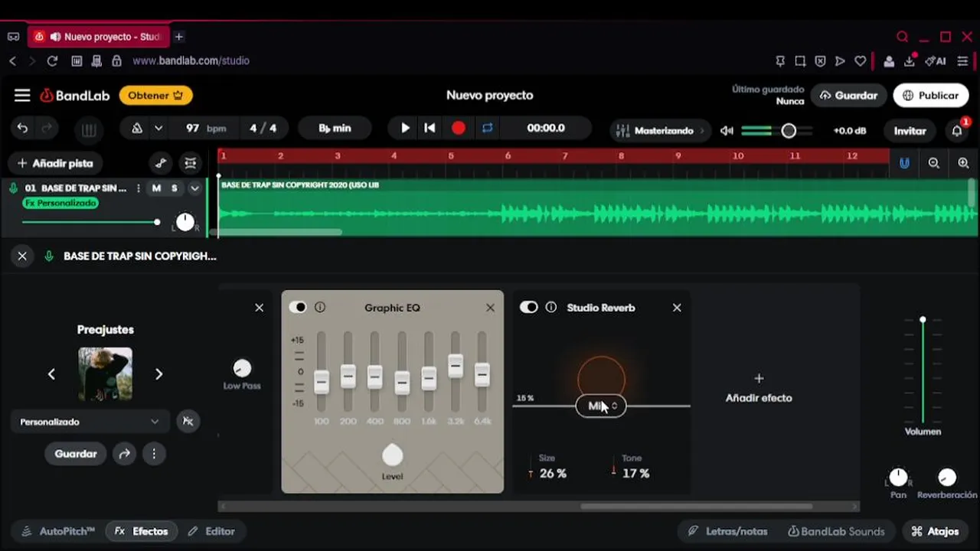Open the Letras/notas panel

(x=728, y=531)
